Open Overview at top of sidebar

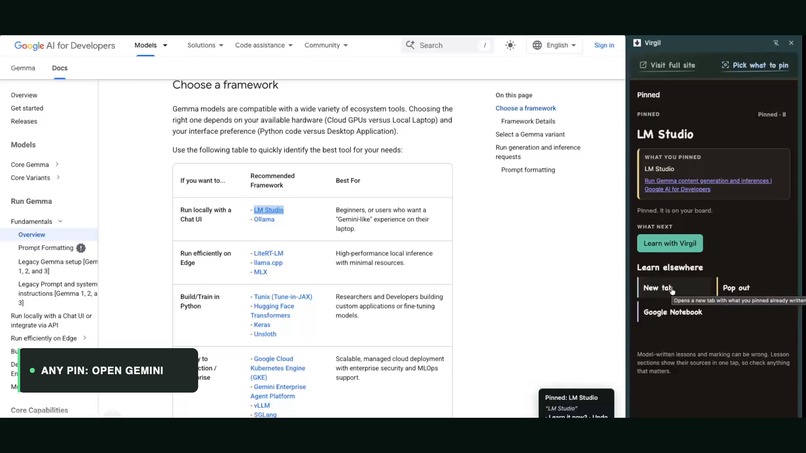coord(24,95)
